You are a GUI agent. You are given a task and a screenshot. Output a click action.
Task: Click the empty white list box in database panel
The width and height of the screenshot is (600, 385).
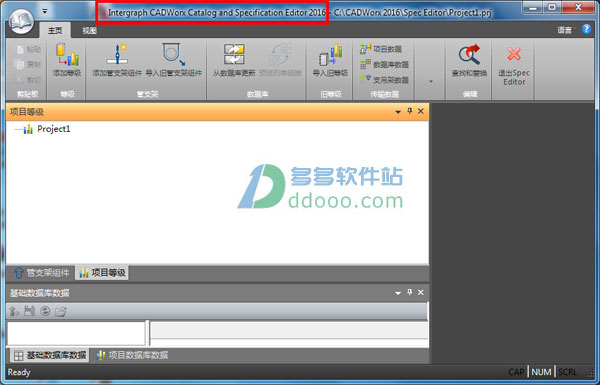tap(76, 333)
